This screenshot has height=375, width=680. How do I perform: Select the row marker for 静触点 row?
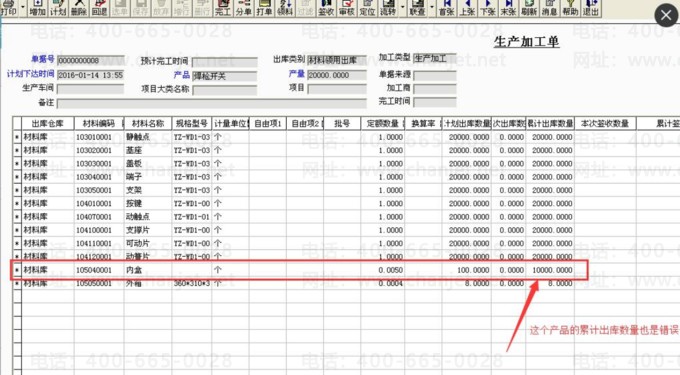[17, 137]
